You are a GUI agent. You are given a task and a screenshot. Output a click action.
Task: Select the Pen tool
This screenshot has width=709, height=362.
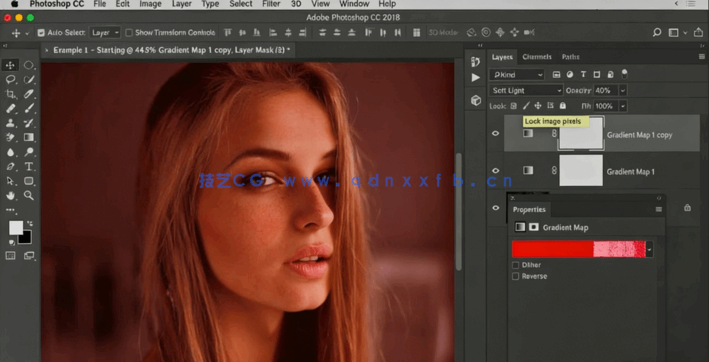[x=10, y=167]
